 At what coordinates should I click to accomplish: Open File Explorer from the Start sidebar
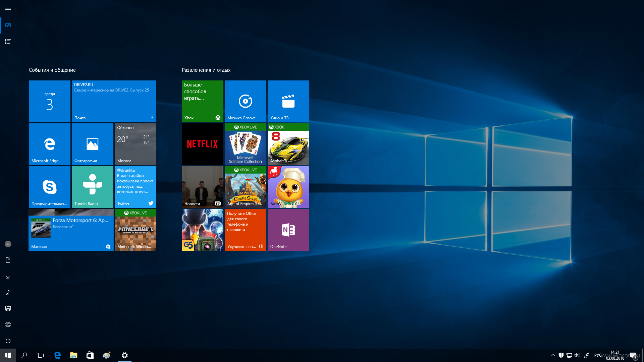point(8,308)
